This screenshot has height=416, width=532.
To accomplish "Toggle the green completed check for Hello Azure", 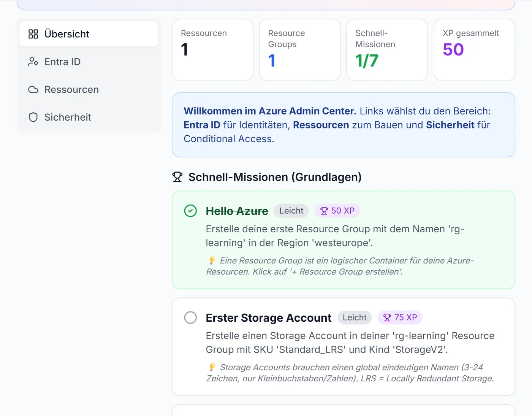I will pos(190,211).
